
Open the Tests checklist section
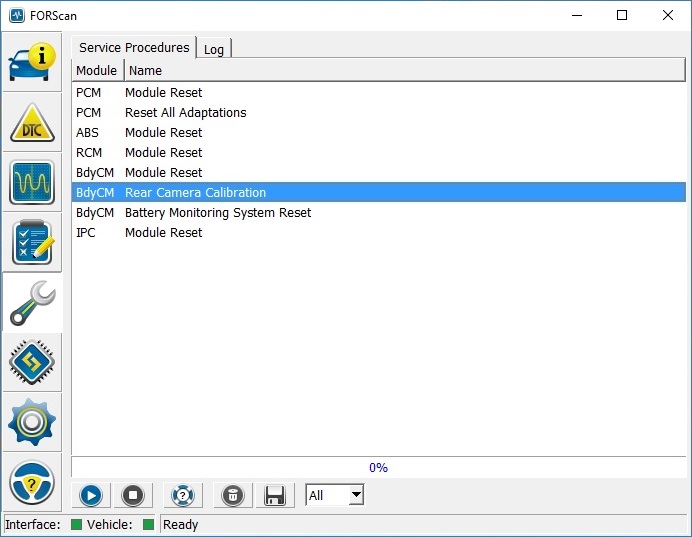point(32,242)
